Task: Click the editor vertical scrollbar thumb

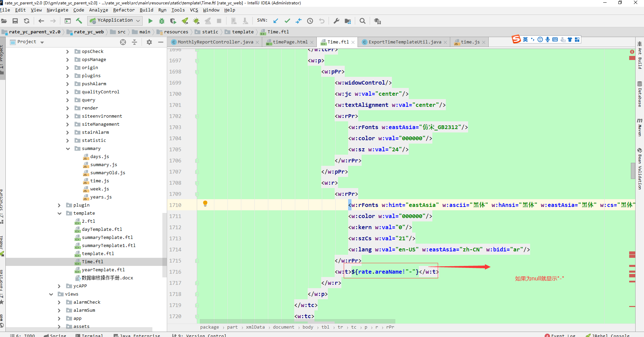Action: point(633,171)
